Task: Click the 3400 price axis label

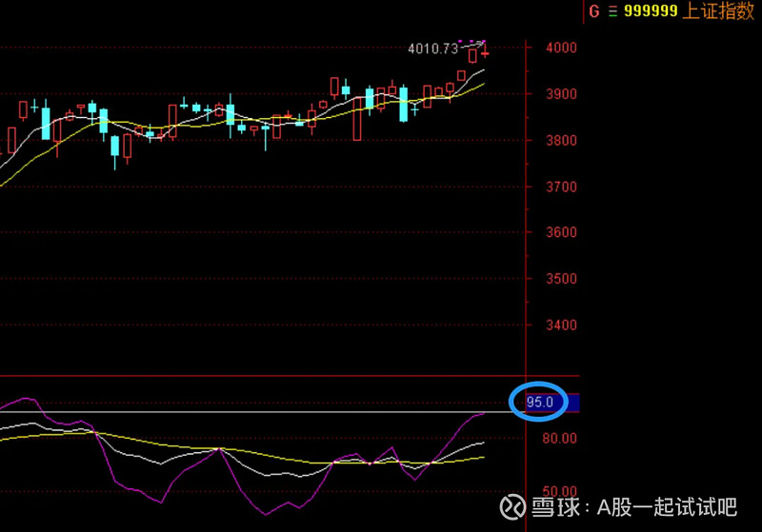Action: click(561, 325)
